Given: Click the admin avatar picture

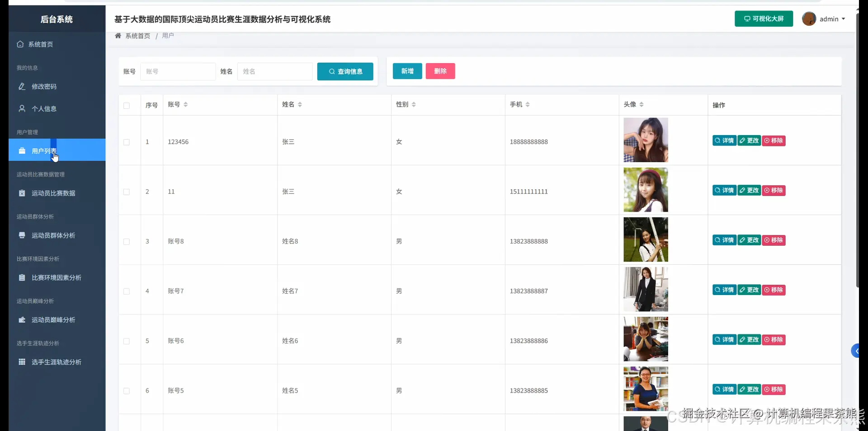Looking at the screenshot, I should 809,19.
